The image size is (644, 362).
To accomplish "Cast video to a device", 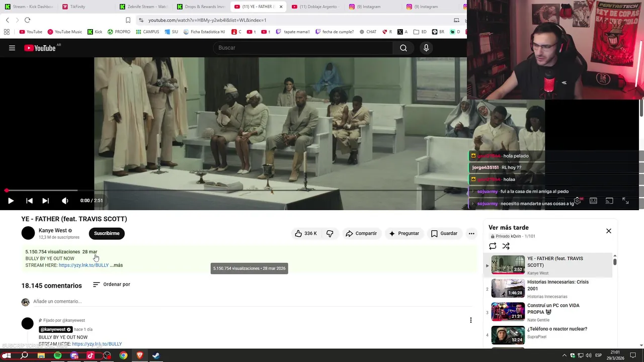I will tap(609, 201).
